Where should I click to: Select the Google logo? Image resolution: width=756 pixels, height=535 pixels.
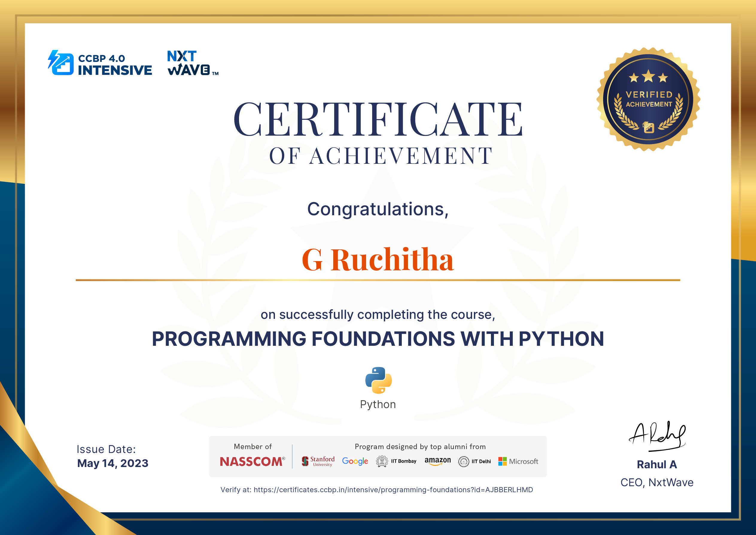click(x=355, y=461)
